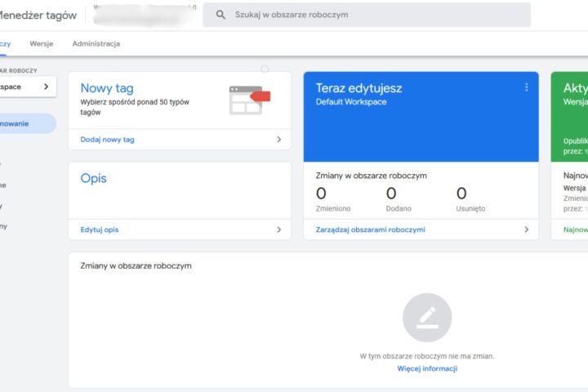The image size is (588, 392).
Task: Click the Zmieniono count of 0
Action: [x=321, y=194]
